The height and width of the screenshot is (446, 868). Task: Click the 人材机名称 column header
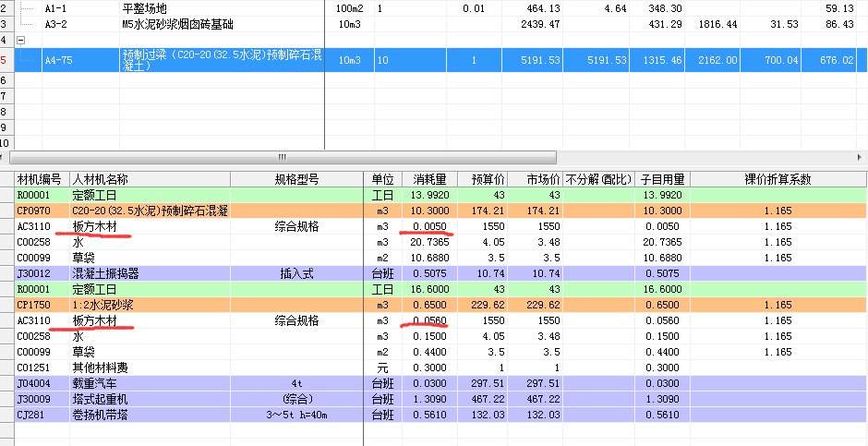(150, 179)
